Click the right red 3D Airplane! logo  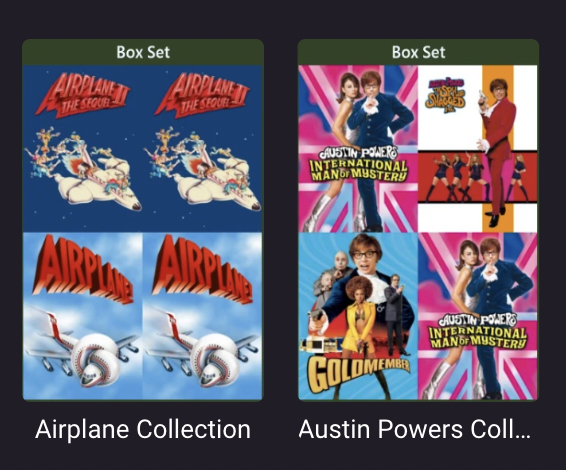(x=202, y=269)
